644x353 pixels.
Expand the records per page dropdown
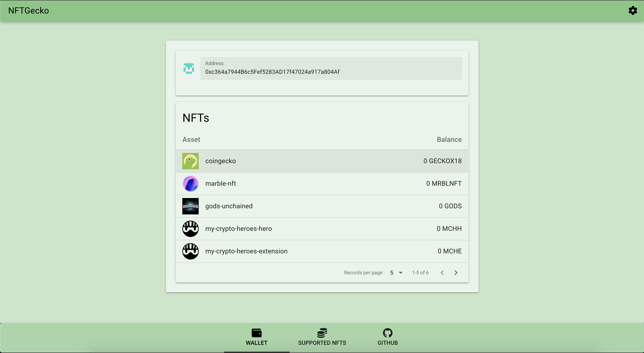click(x=396, y=273)
